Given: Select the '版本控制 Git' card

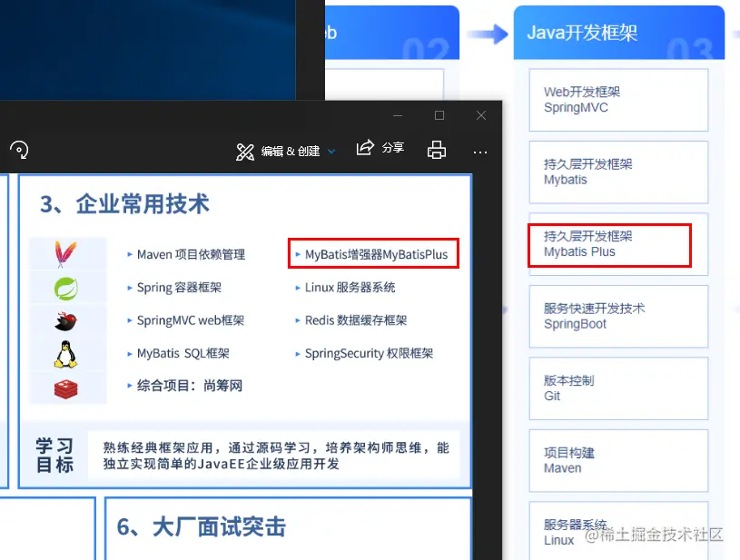Looking at the screenshot, I should point(618,388).
